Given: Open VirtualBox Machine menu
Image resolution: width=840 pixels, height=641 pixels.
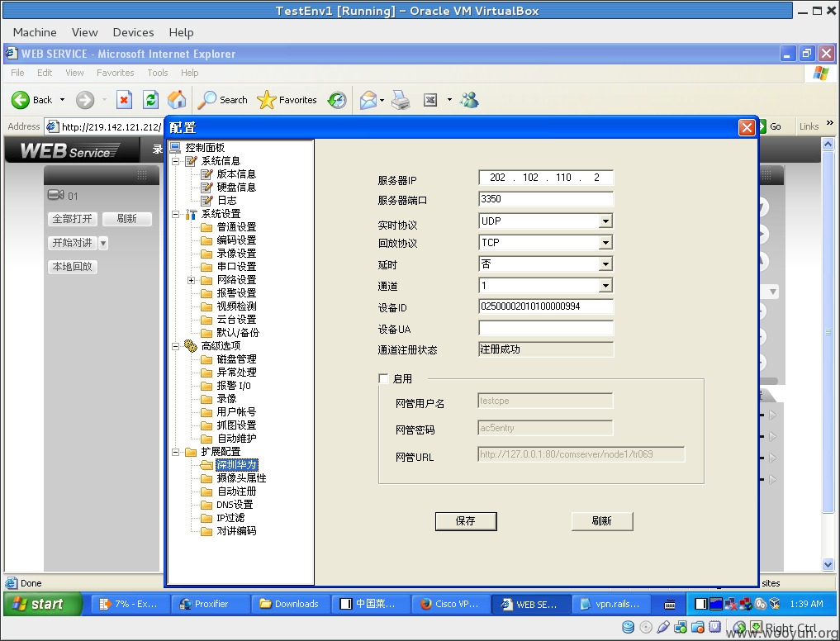Looking at the screenshot, I should (x=35, y=32).
